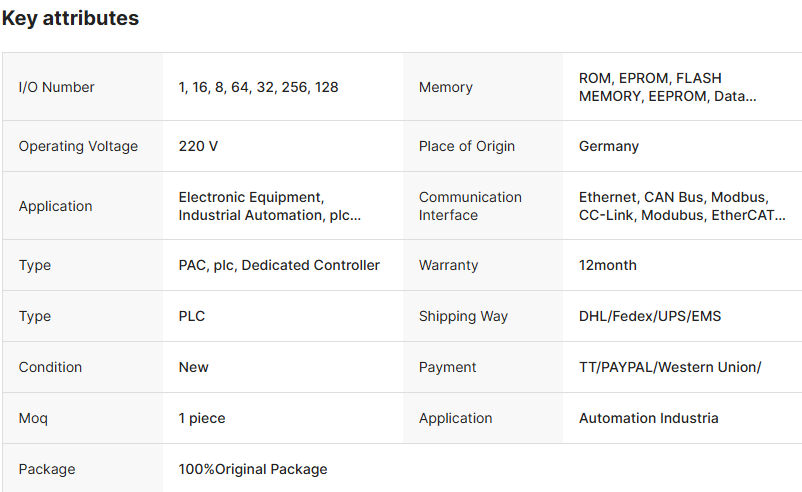Image resolution: width=802 pixels, height=492 pixels.
Task: Click the Moq 1 piece value
Action: [202, 418]
